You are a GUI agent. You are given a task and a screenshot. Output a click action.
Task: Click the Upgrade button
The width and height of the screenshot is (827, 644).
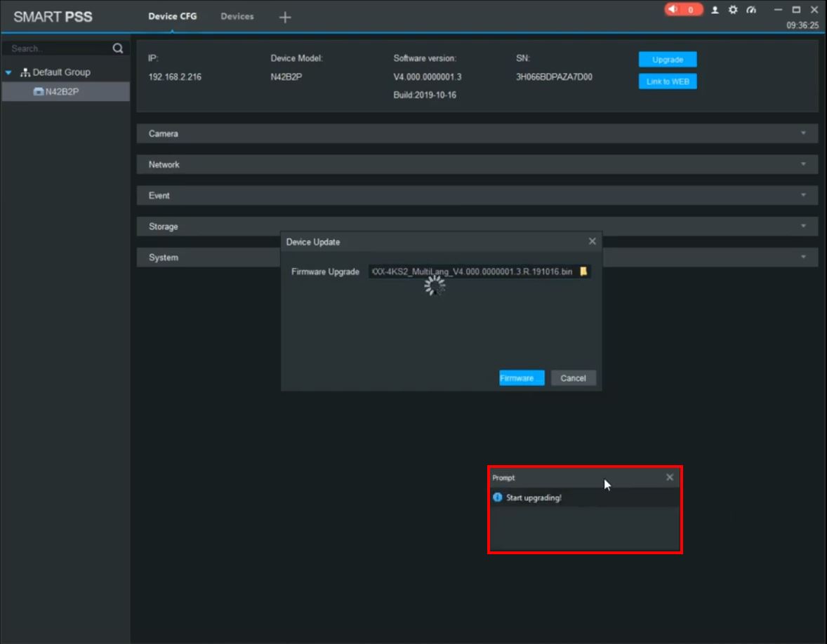(667, 60)
